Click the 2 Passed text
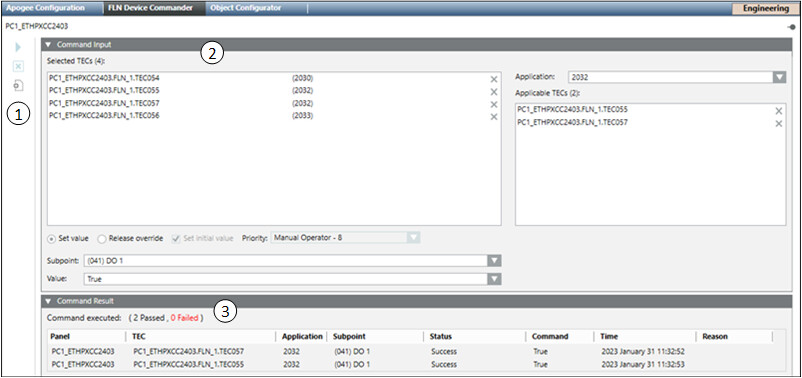Viewport: 802px width, 378px height. coord(149,318)
